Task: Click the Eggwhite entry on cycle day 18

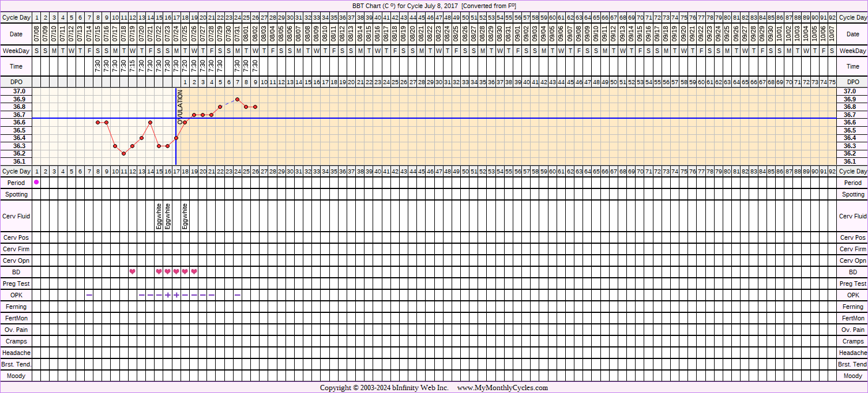Action: point(185,216)
